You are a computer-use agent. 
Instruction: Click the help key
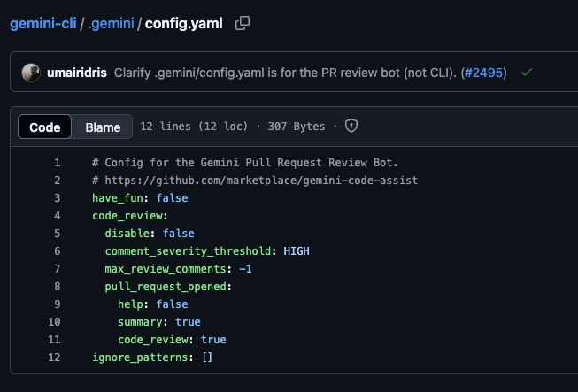(130, 304)
